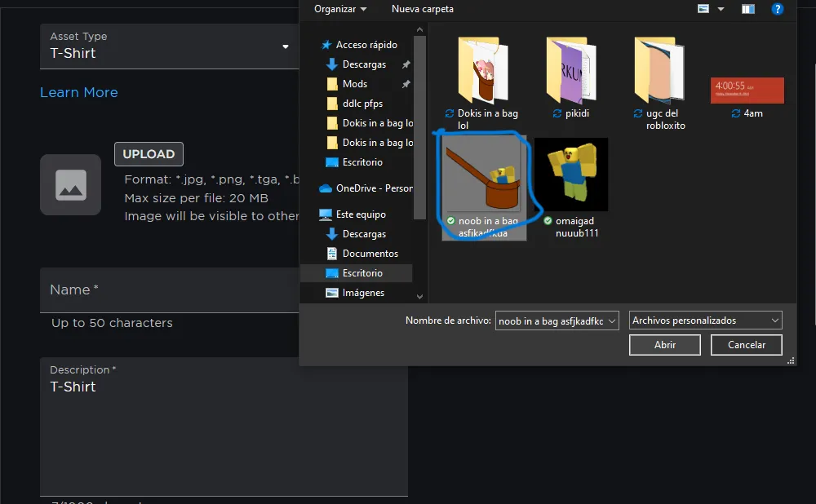The image size is (816, 504).
Task: Click the Nombre de archivo text field
Action: 551,321
